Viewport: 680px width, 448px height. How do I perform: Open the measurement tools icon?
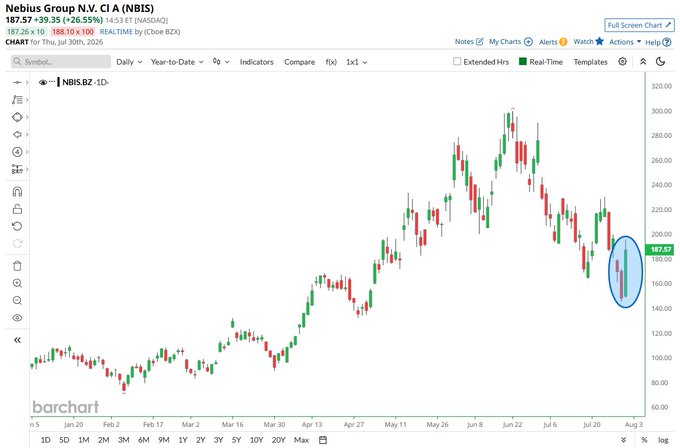click(17, 169)
